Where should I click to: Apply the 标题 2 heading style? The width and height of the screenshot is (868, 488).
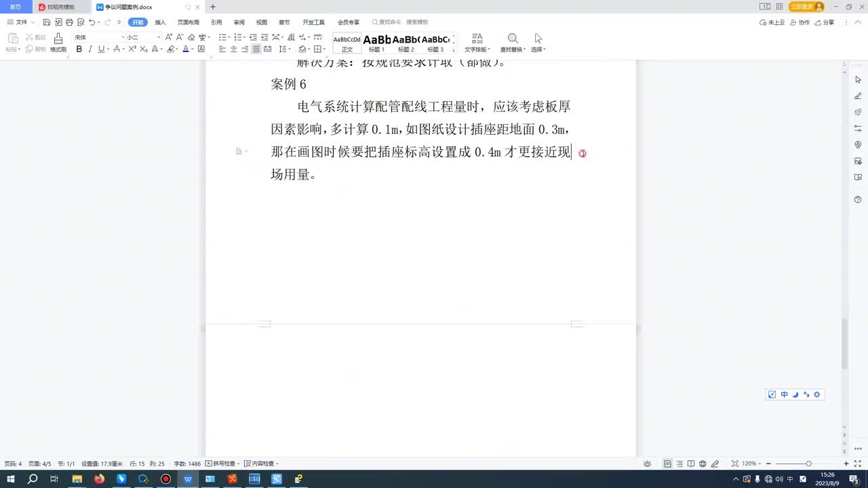[x=406, y=43]
